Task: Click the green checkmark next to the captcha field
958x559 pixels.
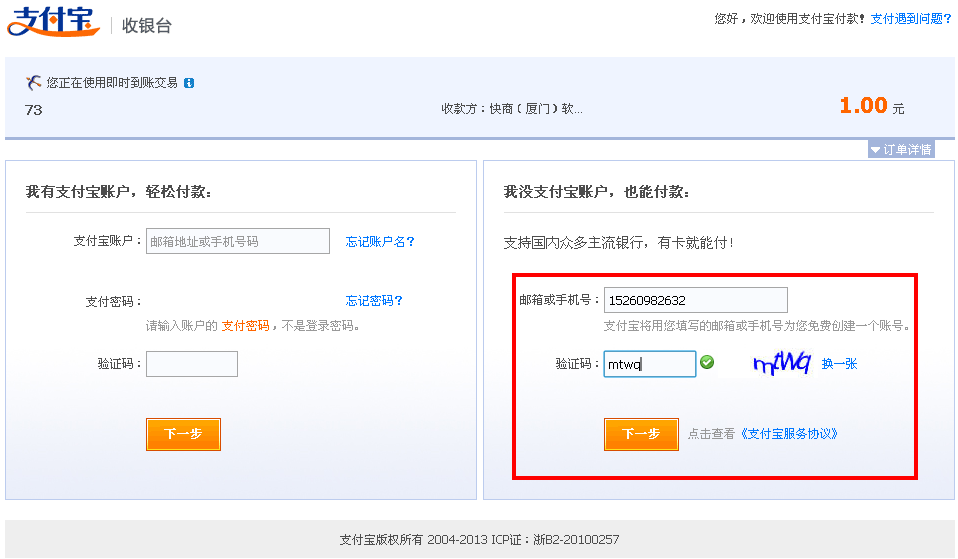Action: (x=707, y=363)
